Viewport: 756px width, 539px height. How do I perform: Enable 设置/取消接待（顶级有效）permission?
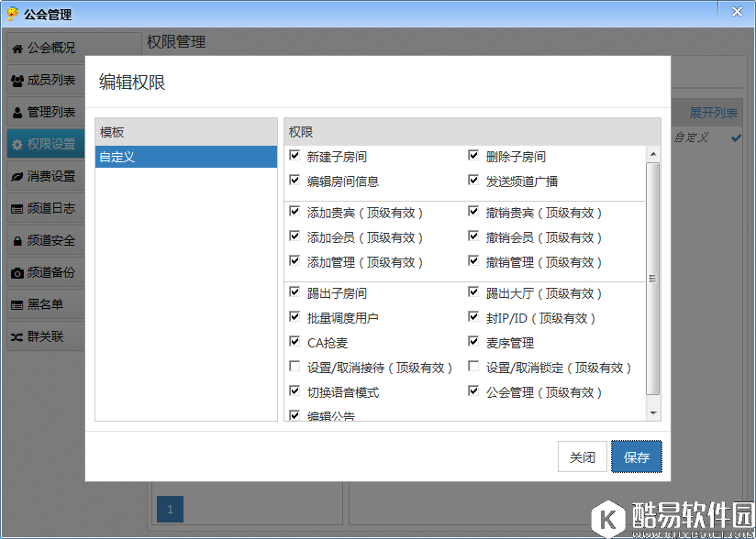(295, 366)
